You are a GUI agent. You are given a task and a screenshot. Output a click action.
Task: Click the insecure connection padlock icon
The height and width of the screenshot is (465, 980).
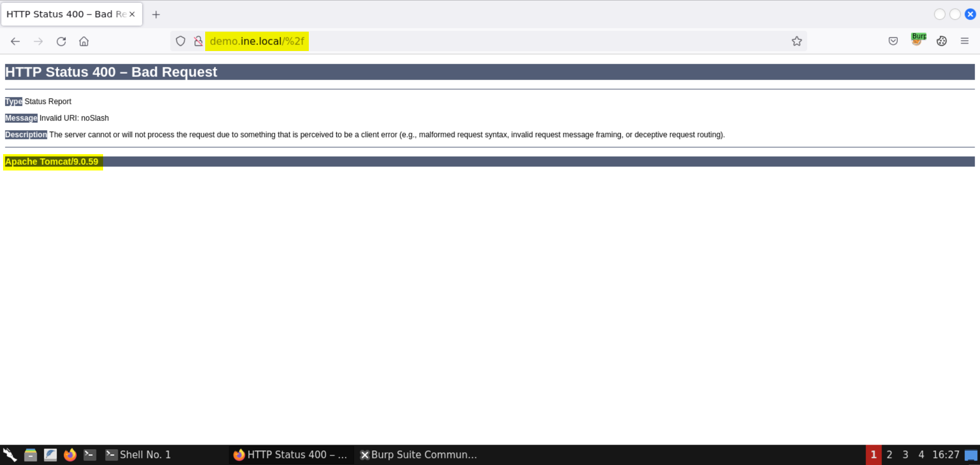pyautogui.click(x=198, y=41)
